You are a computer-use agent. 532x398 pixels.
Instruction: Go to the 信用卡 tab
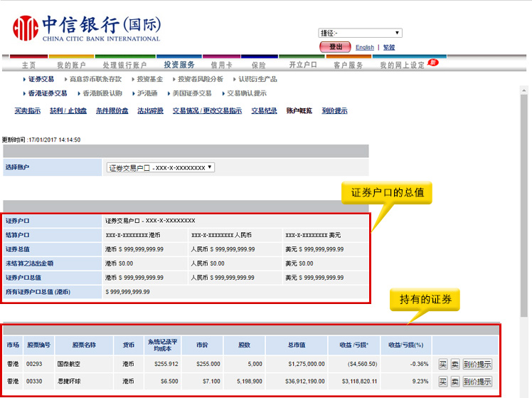222,65
